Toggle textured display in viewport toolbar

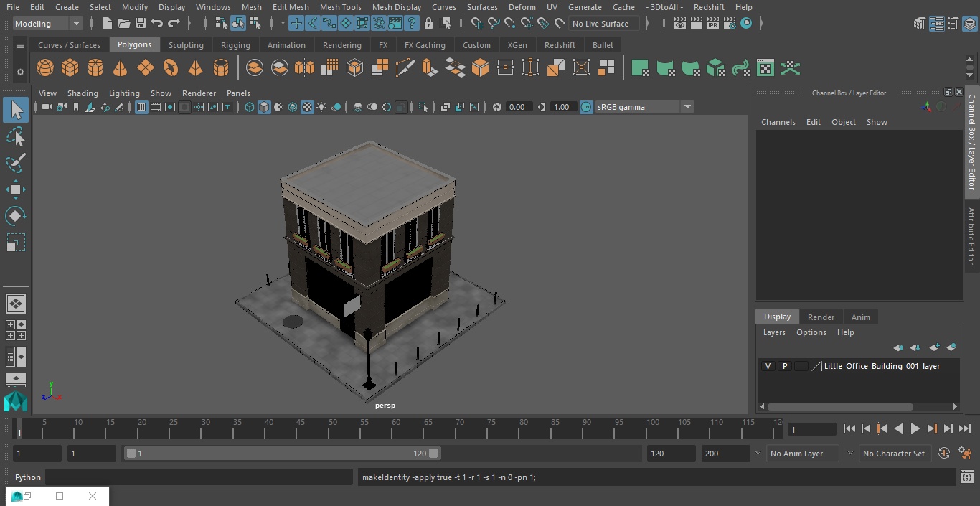307,107
